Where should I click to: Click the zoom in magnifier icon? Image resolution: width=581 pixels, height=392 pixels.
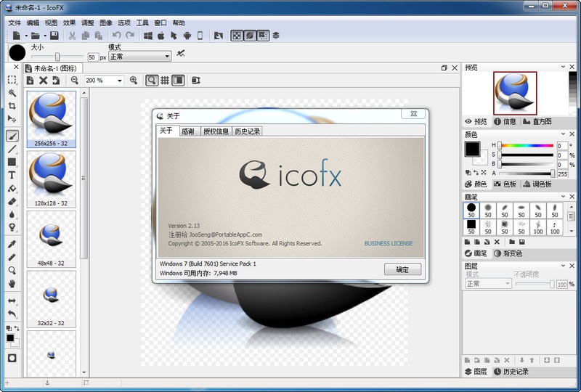click(x=134, y=81)
